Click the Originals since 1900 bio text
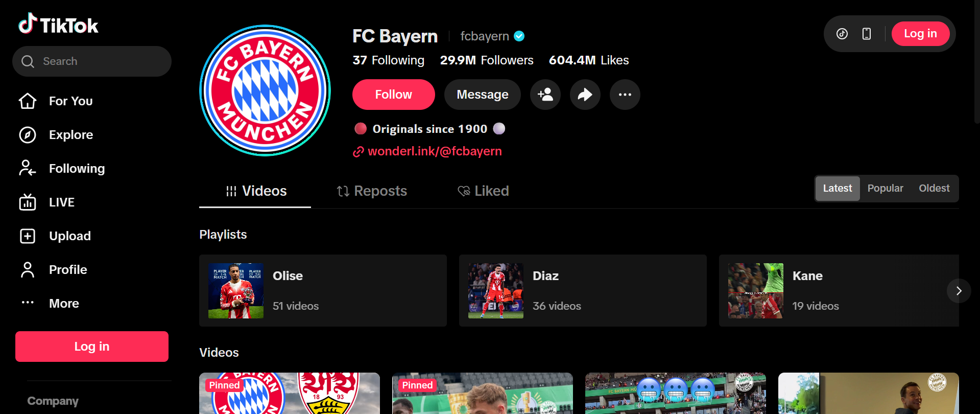Image resolution: width=980 pixels, height=414 pixels. (430, 129)
